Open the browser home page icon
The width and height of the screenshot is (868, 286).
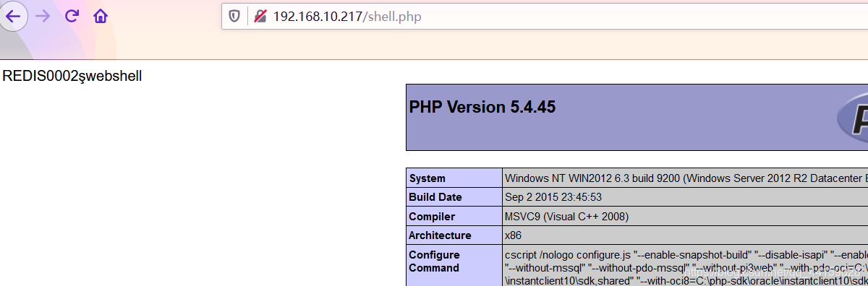101,16
